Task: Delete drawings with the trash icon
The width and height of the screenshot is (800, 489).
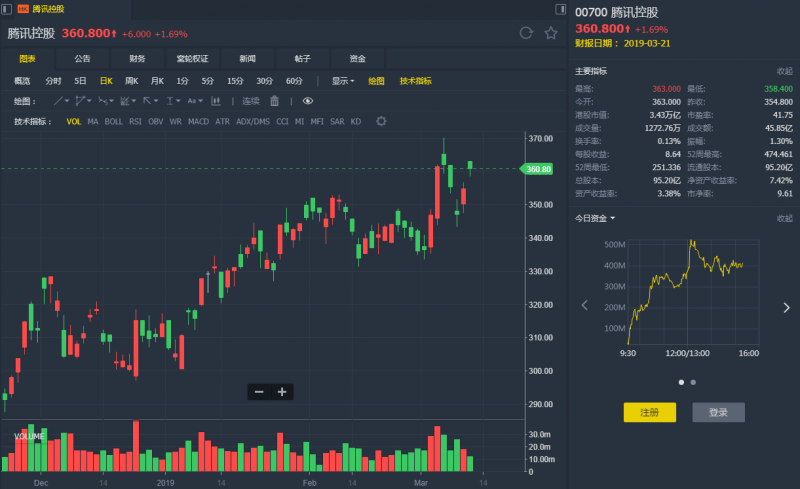Action: pos(274,101)
